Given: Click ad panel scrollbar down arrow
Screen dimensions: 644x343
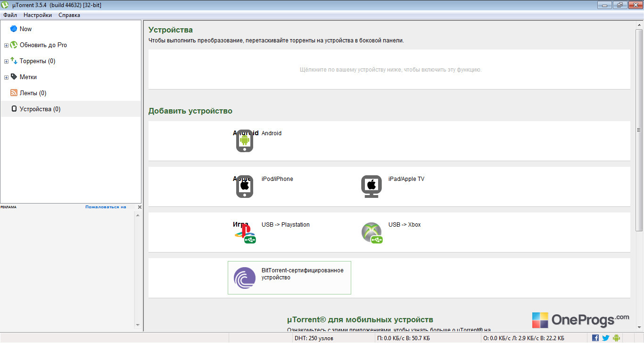Looking at the screenshot, I should click(x=138, y=325).
